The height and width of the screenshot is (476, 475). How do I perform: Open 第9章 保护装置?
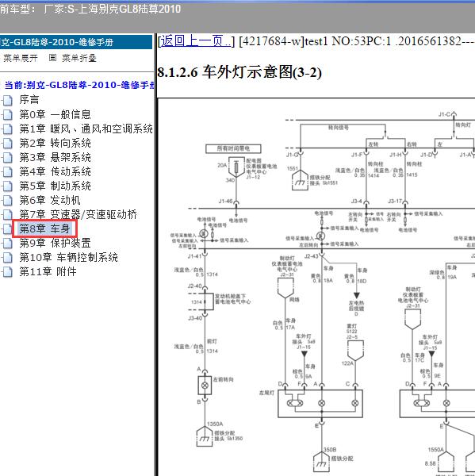point(55,243)
